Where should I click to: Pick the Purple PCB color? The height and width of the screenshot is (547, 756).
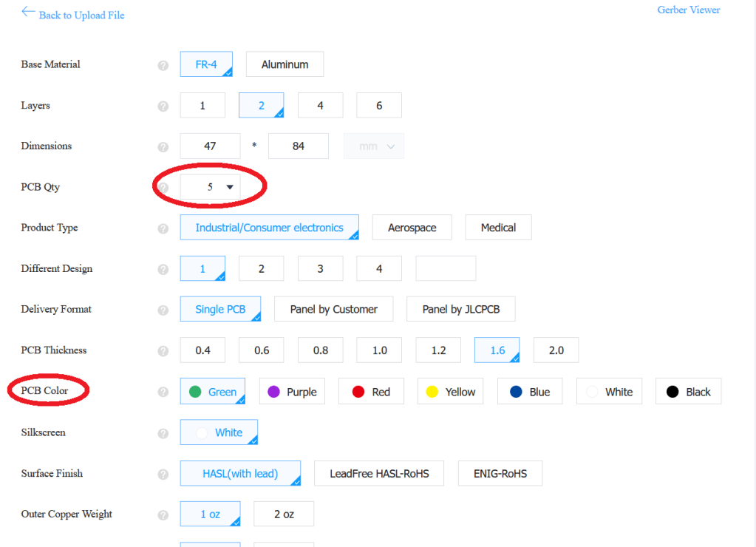pos(291,392)
